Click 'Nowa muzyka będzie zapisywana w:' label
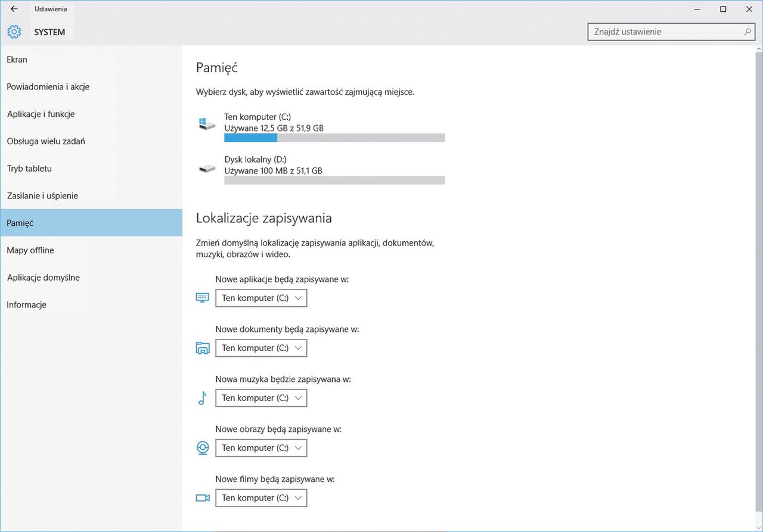763x532 pixels. 283,379
